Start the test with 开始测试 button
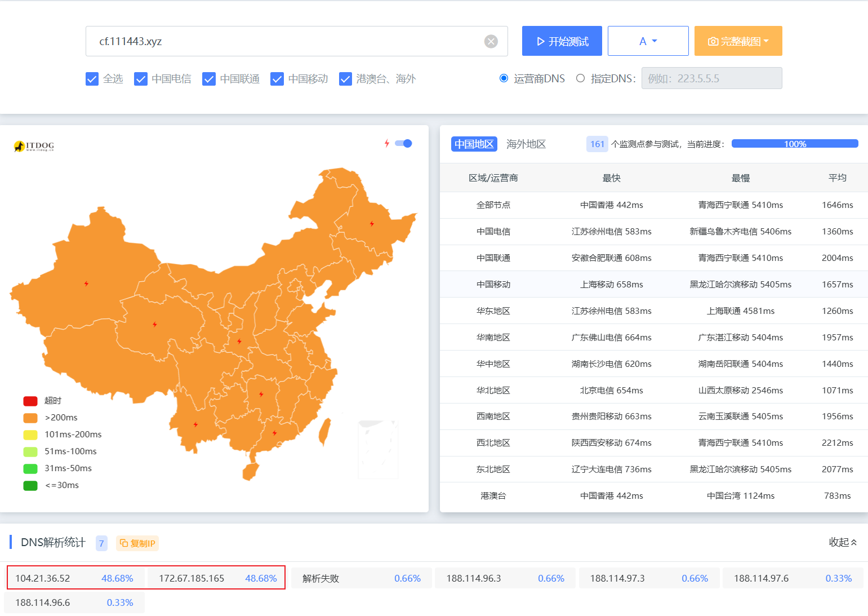This screenshot has height=616, width=868. [x=562, y=41]
